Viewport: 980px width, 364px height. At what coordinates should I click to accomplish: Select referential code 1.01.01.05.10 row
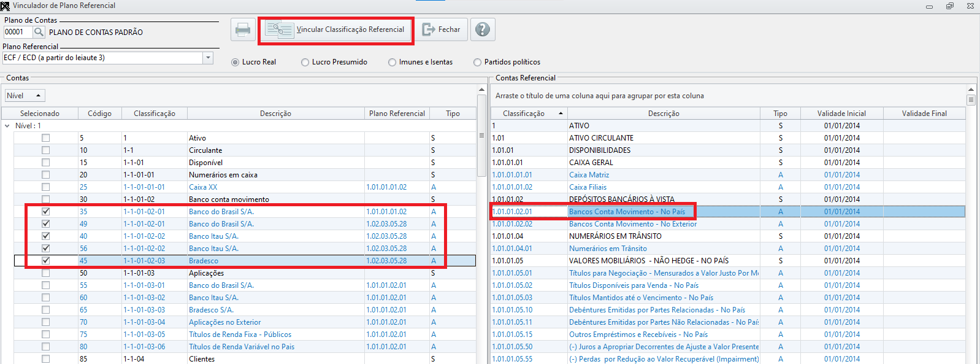pos(728,310)
